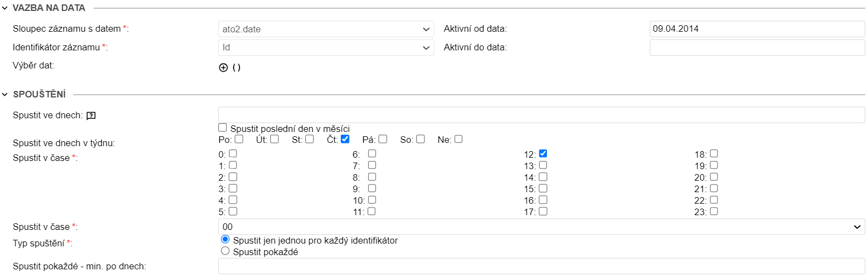The image size is (868, 277).
Task: Open the help icon beside Spustit ve dnech
Action: [91, 116]
